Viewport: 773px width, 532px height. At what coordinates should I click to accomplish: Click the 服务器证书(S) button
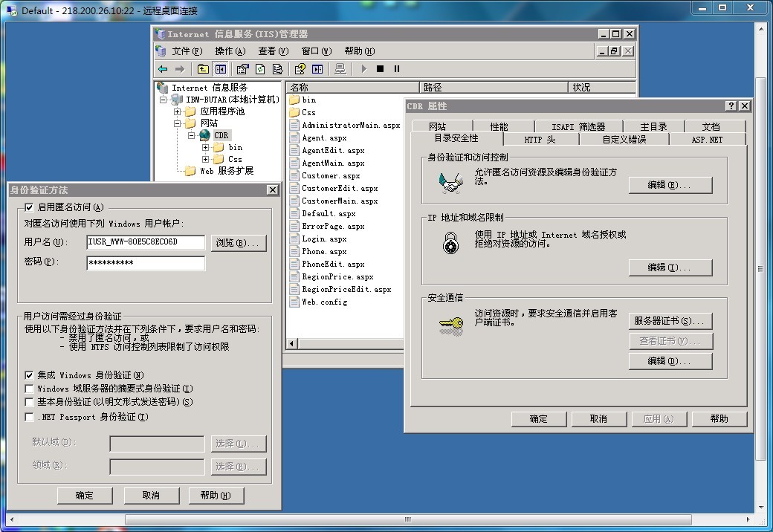coord(670,321)
